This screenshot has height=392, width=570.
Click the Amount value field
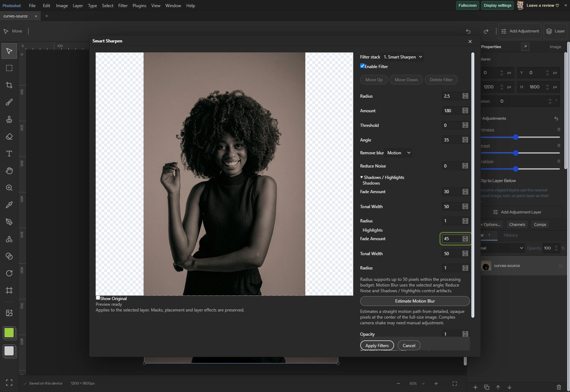pos(455,111)
